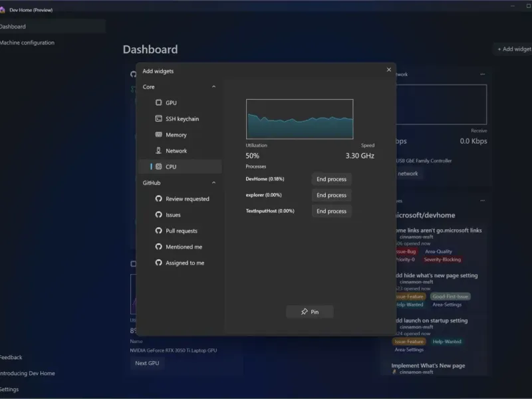532x399 pixels.
Task: Select the Memory widget entry
Action: [x=180, y=134]
